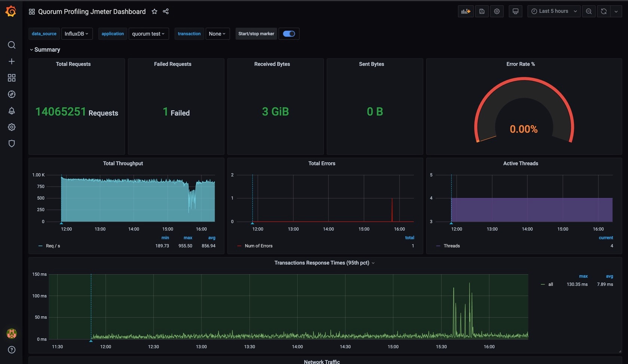
Task: Toggle the Threads legend series
Action: point(451,246)
